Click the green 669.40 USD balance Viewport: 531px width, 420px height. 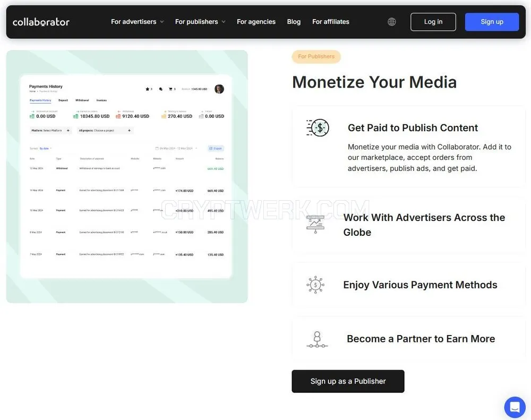pyautogui.click(x=216, y=169)
